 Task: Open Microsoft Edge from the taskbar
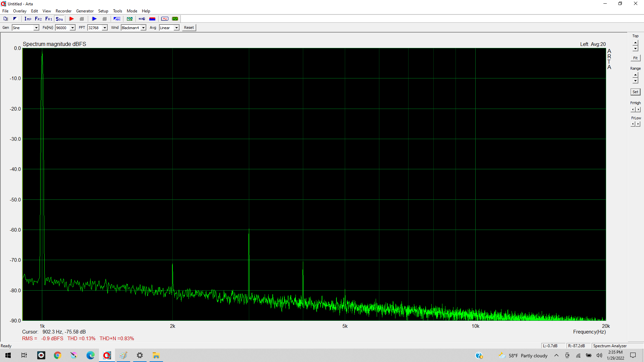90,355
